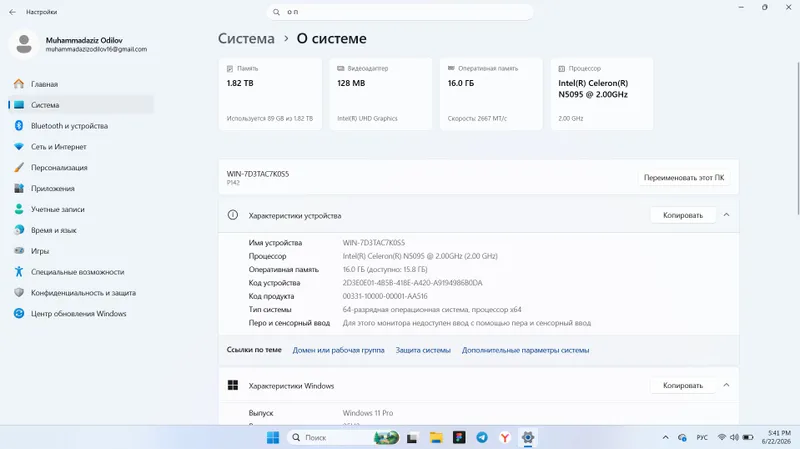Copy Характеристики устройства specs
Screen dimensions: 800x449
(683, 215)
